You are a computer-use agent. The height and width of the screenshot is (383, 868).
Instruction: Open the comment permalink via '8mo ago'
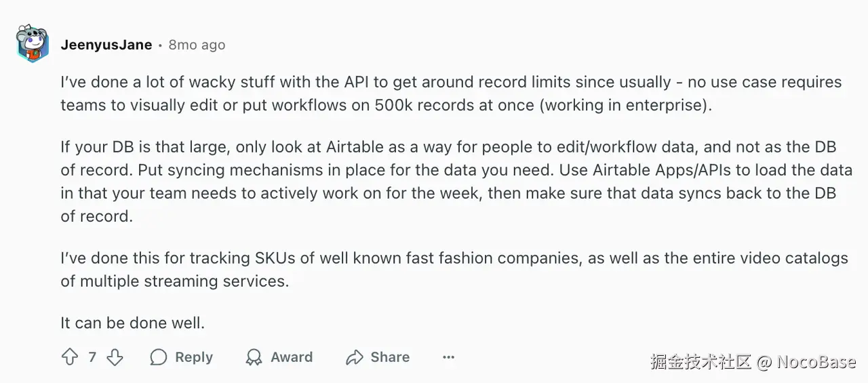[197, 45]
